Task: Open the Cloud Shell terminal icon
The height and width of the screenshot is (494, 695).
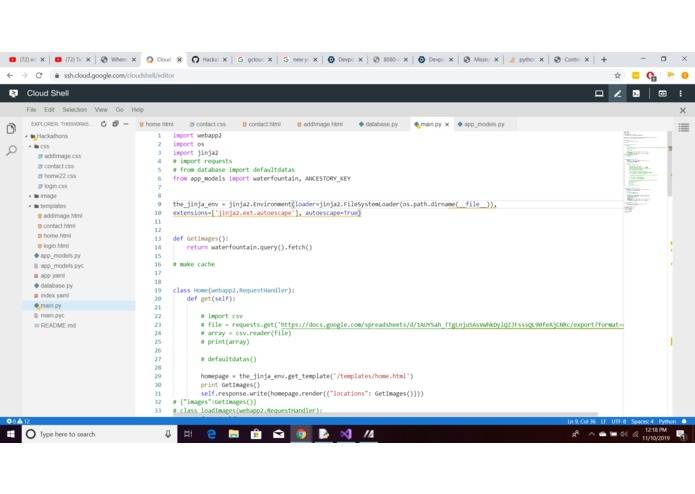Action: click(636, 93)
